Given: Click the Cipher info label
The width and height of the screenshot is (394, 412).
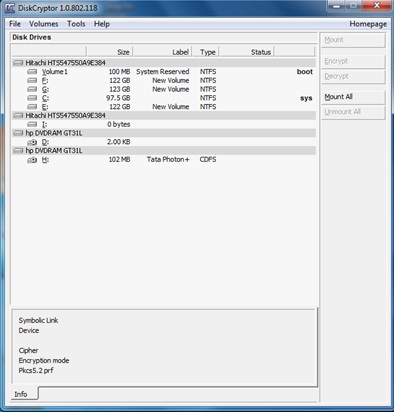Looking at the screenshot, I should 28,350.
